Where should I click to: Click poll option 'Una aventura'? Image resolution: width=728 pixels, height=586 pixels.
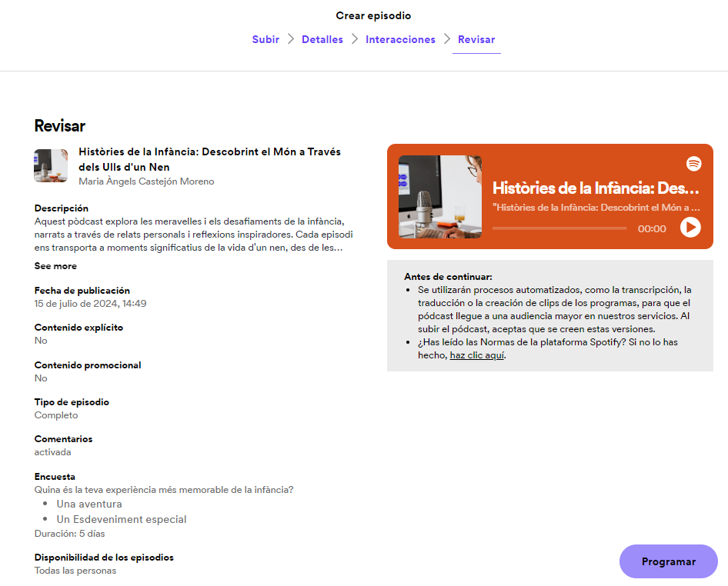[89, 504]
